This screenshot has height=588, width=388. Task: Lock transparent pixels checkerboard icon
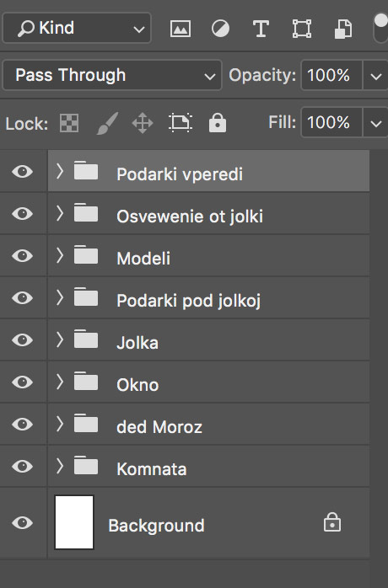(69, 123)
